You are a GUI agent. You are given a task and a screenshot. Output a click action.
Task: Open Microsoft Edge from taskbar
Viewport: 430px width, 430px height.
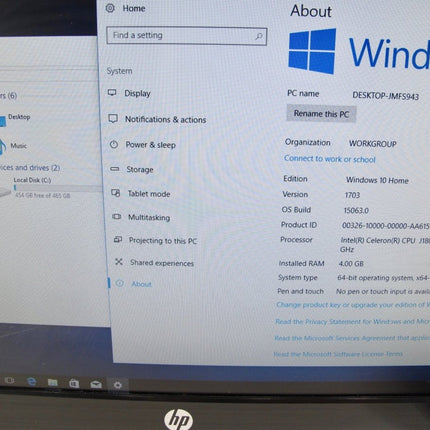click(x=32, y=381)
